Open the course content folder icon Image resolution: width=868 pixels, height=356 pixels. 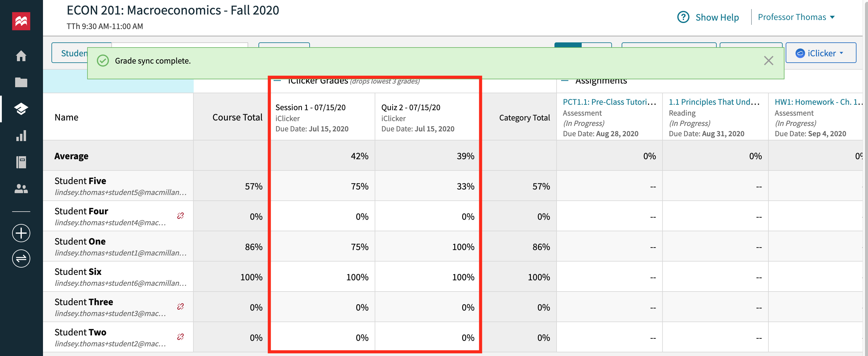pos(21,82)
